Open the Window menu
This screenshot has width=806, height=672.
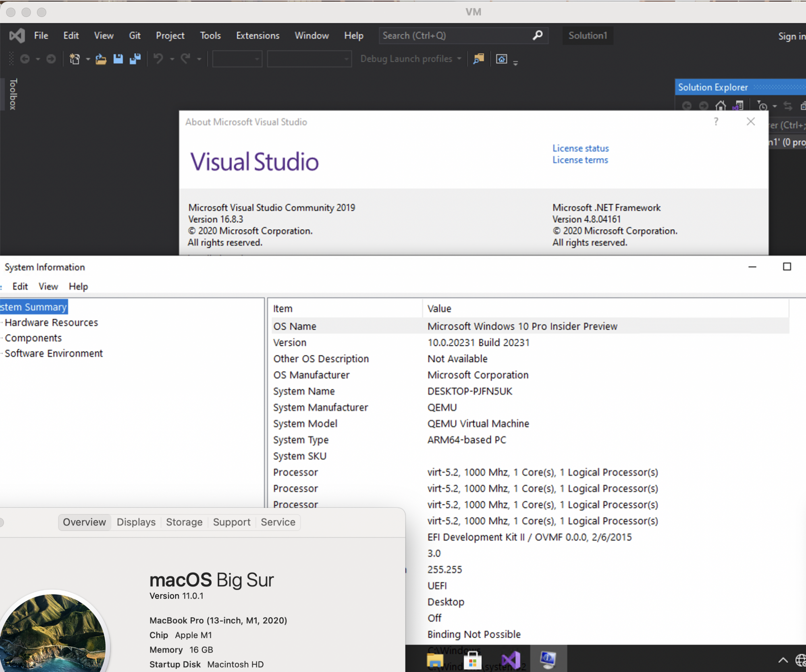312,35
